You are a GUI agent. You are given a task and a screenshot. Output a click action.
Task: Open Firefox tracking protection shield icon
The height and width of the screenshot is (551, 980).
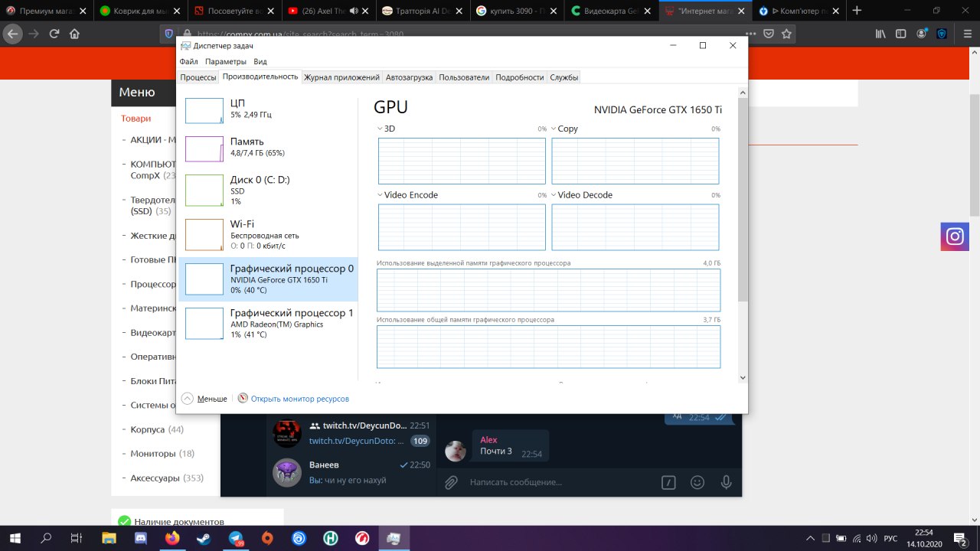[x=168, y=34]
